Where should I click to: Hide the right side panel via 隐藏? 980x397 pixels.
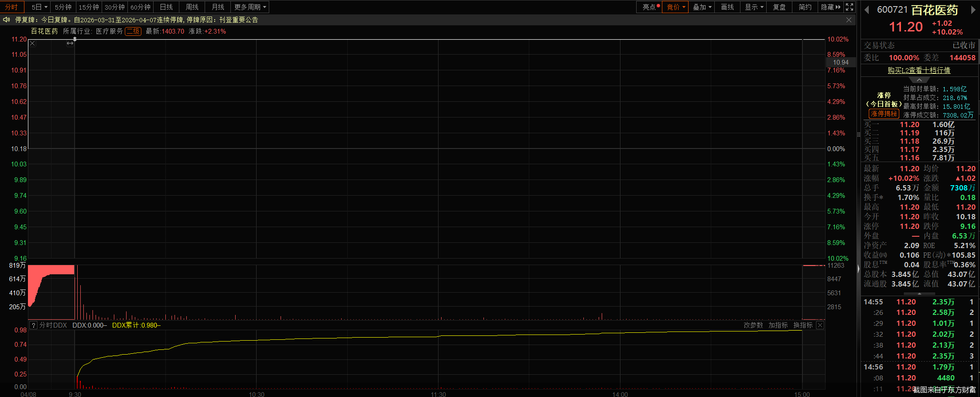(x=830, y=7)
